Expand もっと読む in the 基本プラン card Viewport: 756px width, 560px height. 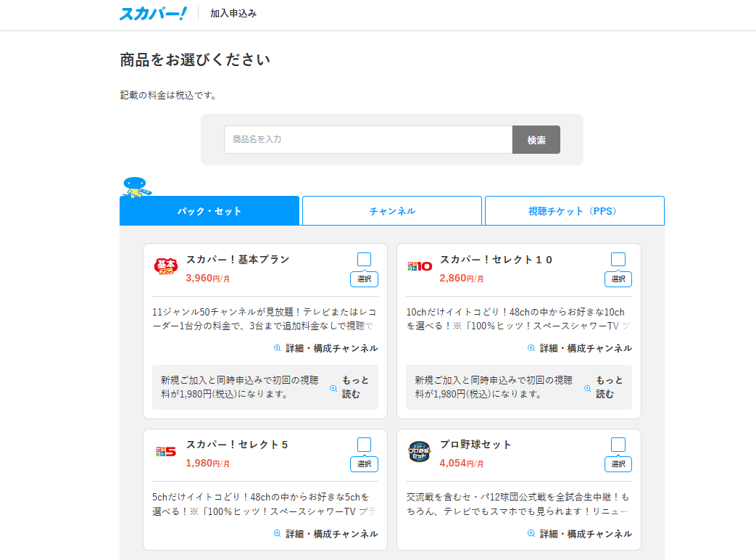pyautogui.click(x=355, y=387)
